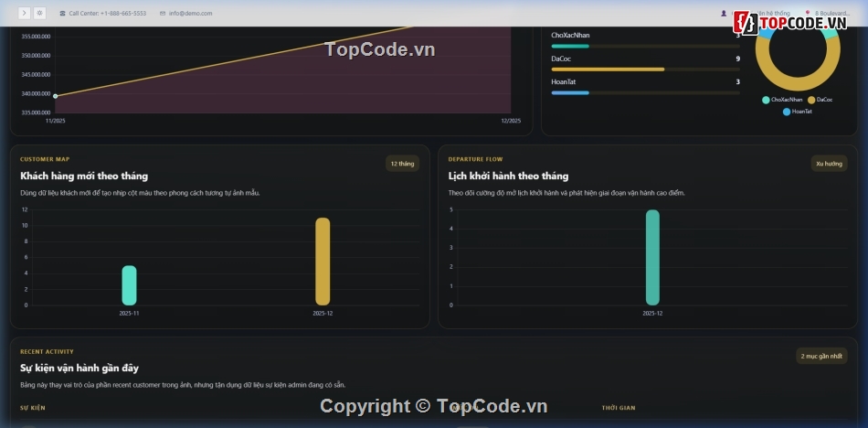Click the 8 Boulevard address text
This screenshot has height=428, width=868.
(x=832, y=14)
